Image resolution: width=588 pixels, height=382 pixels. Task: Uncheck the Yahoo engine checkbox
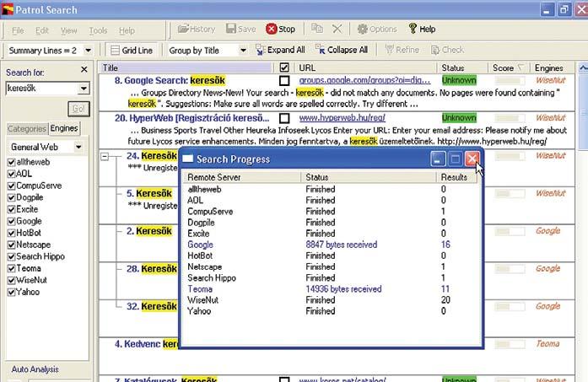(x=11, y=293)
